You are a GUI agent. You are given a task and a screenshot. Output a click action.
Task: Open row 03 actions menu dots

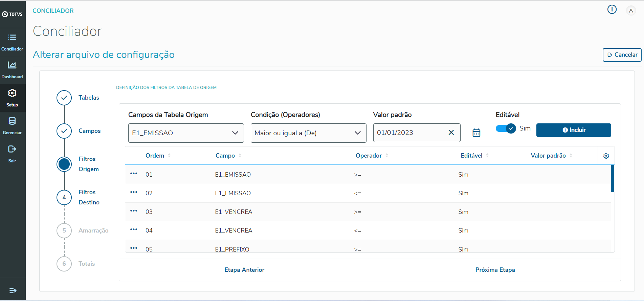click(134, 211)
